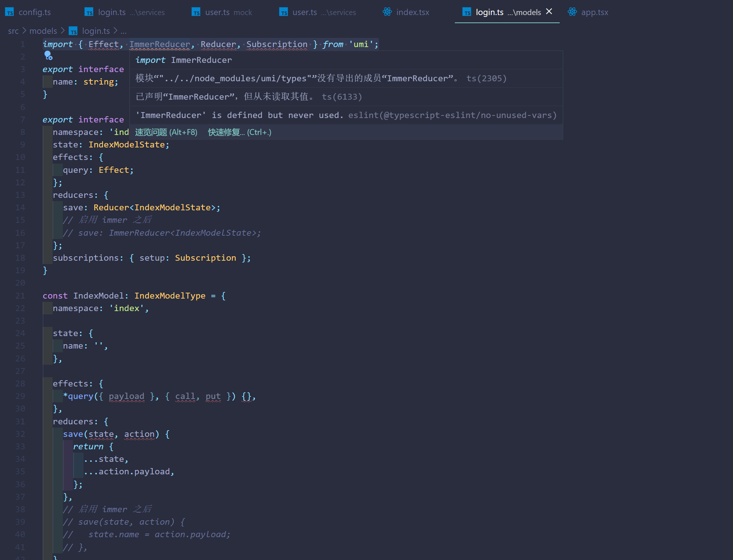Expand the src breadcrumb item
733x560 pixels.
tap(13, 31)
